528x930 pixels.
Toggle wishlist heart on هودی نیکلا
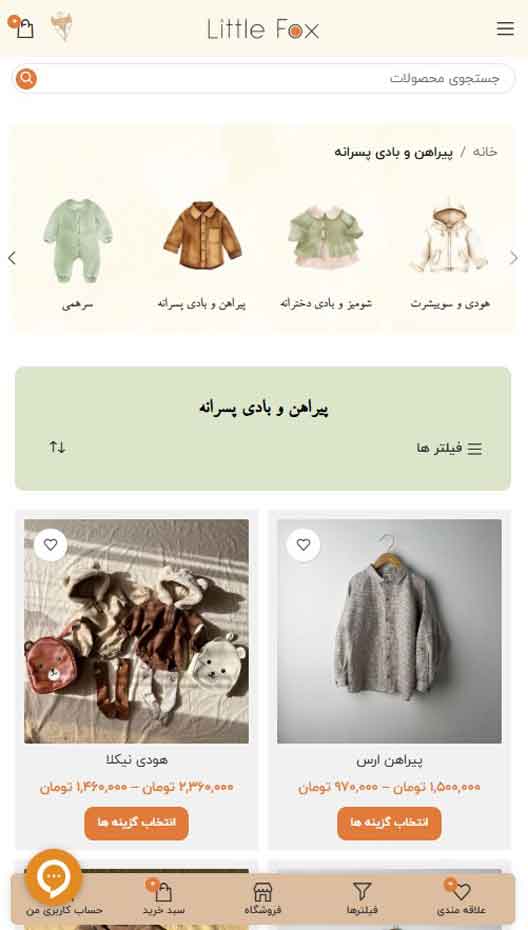coord(50,544)
